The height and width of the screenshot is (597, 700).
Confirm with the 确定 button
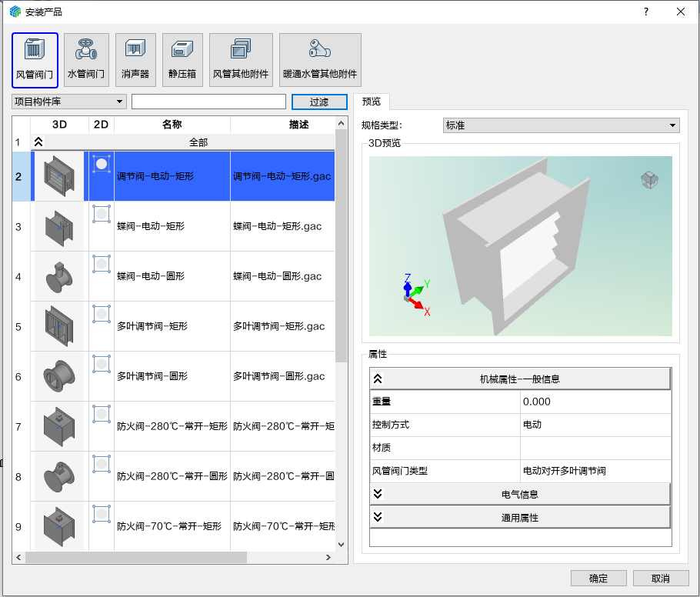pos(598,579)
